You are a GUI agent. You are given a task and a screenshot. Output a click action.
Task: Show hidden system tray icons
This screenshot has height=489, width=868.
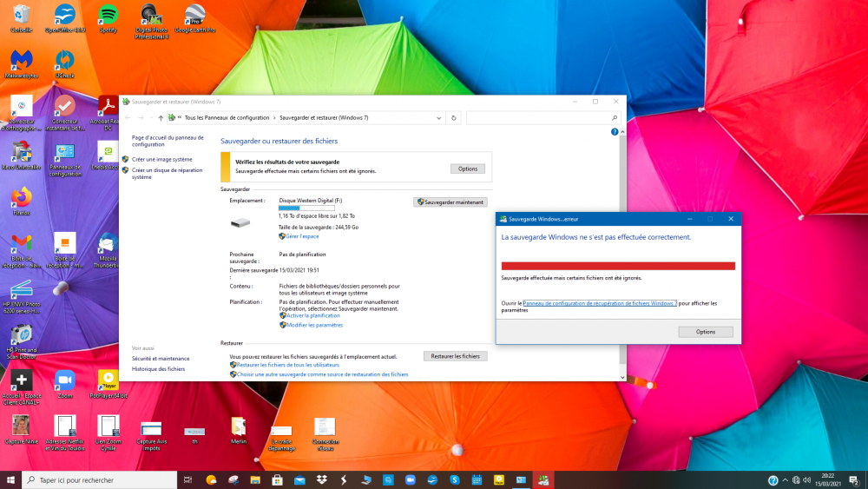(785, 479)
